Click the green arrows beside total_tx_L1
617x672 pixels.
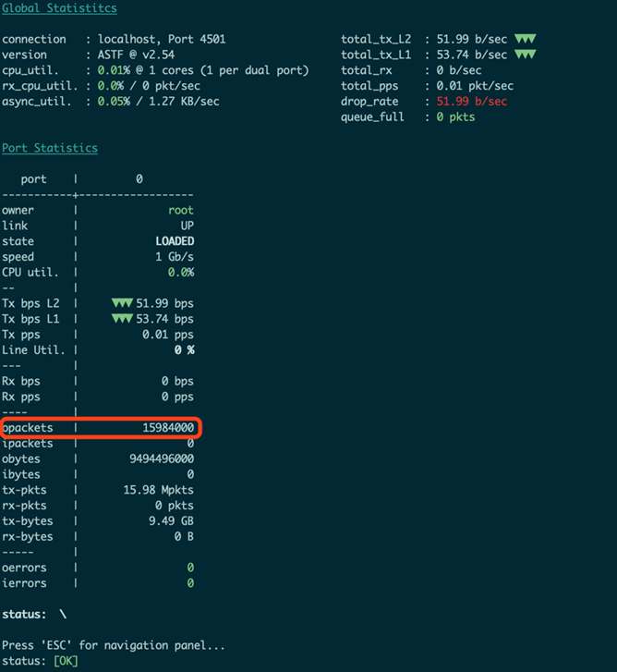click(526, 55)
